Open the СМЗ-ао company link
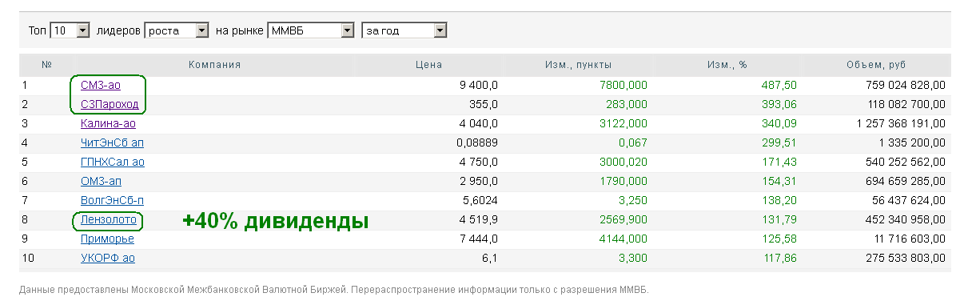This screenshot has height=305, width=980. tap(101, 85)
